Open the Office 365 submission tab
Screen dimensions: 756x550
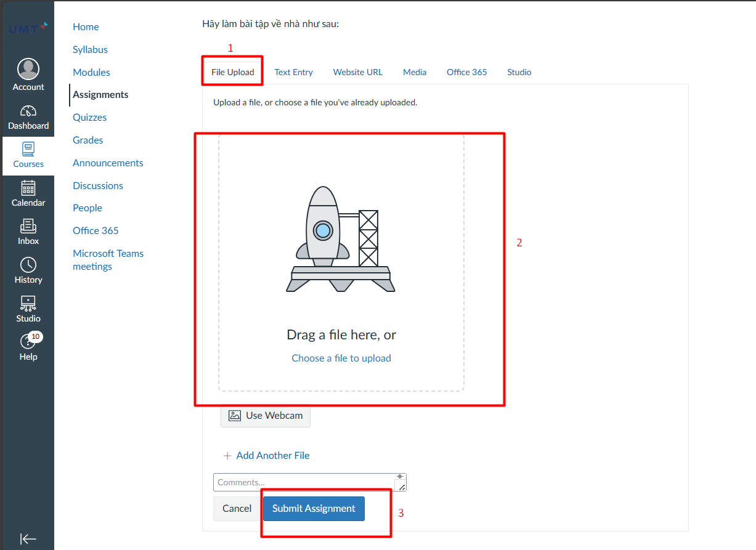tap(466, 72)
